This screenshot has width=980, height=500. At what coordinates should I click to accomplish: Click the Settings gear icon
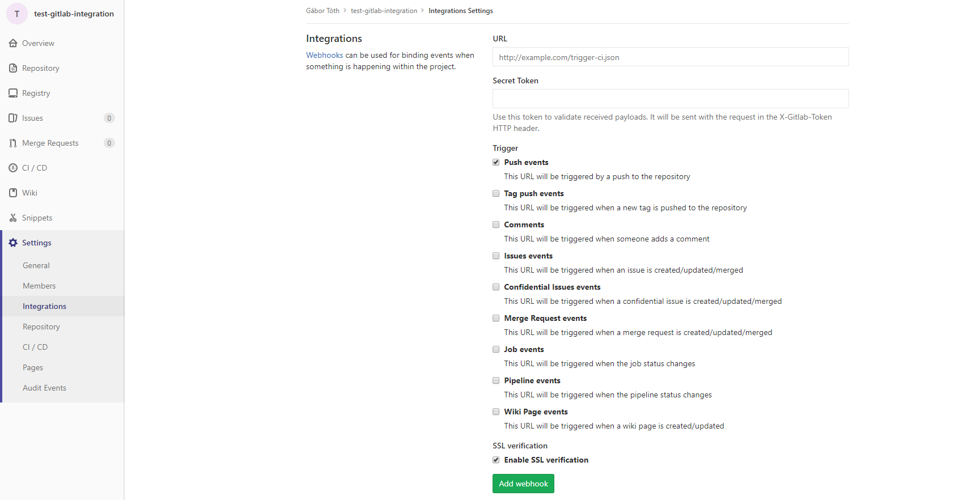click(13, 243)
